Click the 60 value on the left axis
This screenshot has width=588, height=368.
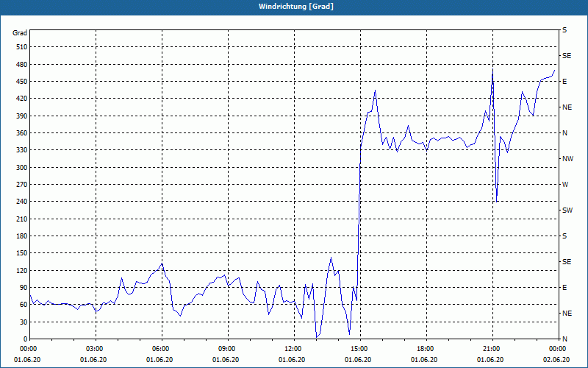click(x=24, y=305)
